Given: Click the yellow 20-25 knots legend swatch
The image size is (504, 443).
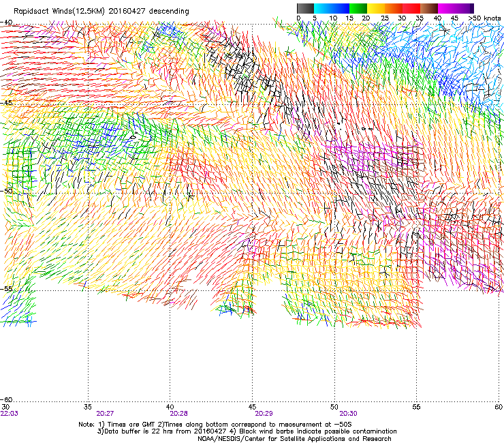Looking at the screenshot, I should [x=376, y=8].
